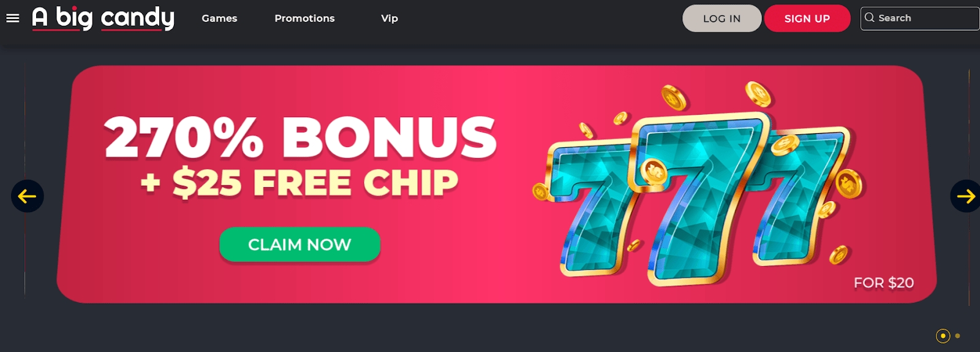Claim the bonus with CLAIM NOW
Viewport: 980px width, 352px height.
tap(300, 244)
